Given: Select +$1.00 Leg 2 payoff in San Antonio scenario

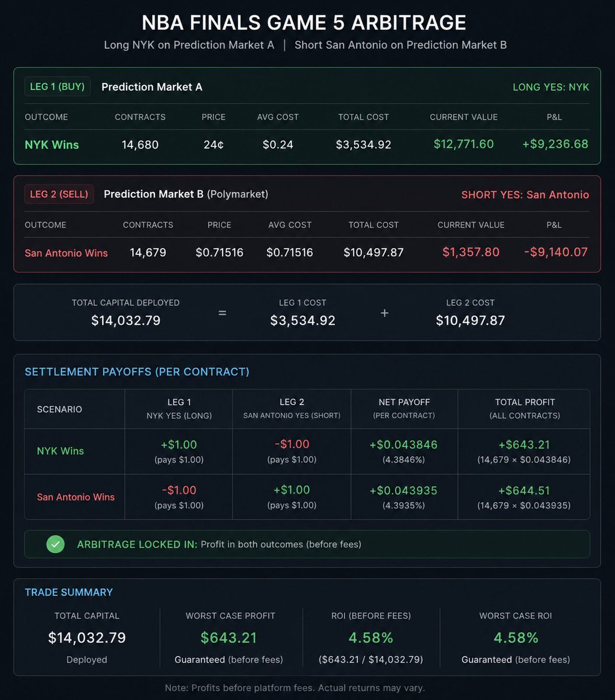Looking at the screenshot, I should pos(292,490).
